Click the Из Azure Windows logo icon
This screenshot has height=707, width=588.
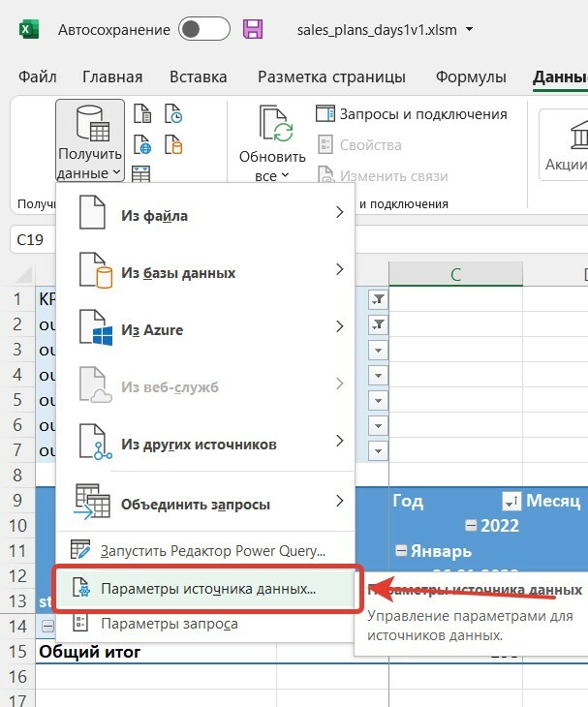(96, 327)
